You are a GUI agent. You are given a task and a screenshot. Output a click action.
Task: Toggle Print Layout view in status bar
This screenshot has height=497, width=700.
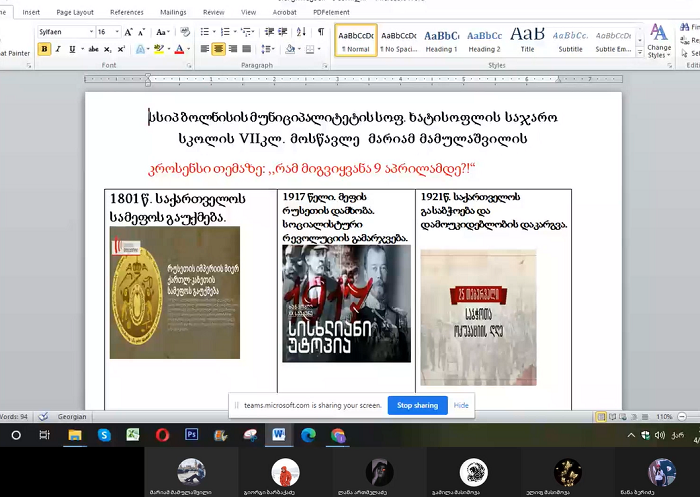click(x=601, y=417)
